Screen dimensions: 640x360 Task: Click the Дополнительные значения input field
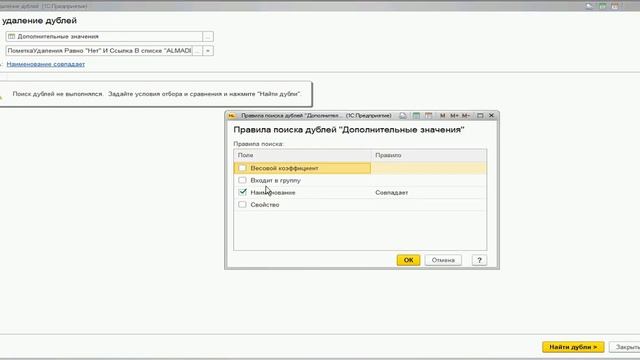pyautogui.click(x=104, y=36)
